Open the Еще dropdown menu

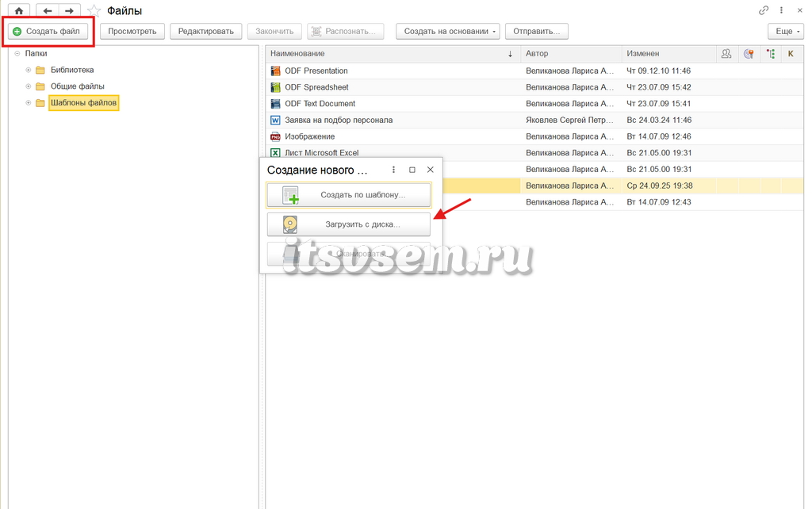coord(786,32)
